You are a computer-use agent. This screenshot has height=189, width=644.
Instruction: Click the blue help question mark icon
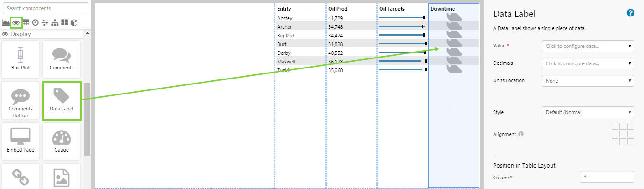(x=630, y=13)
